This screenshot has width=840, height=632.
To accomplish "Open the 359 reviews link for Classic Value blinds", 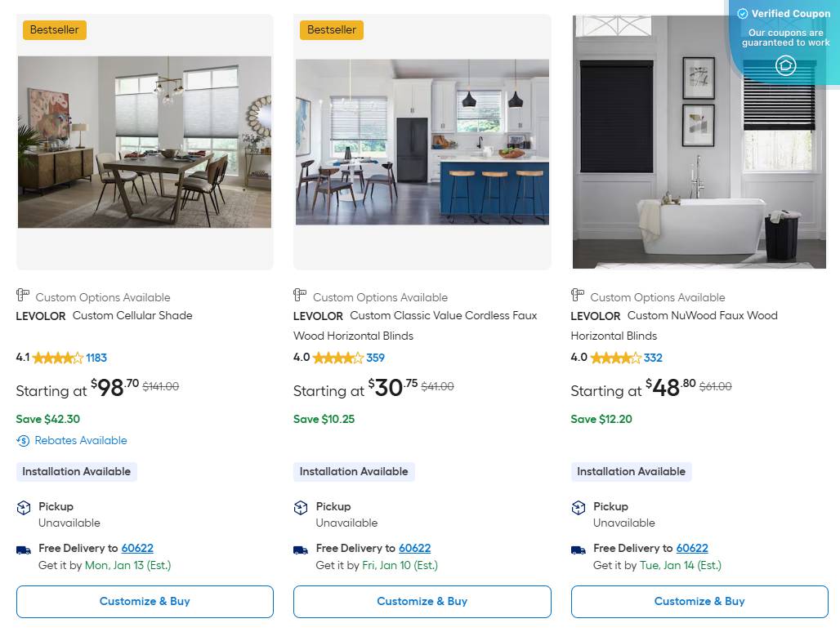I will tap(373, 358).
